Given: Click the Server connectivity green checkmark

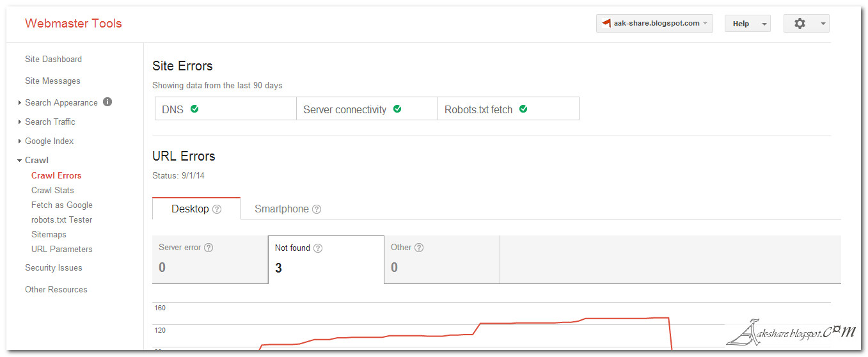Looking at the screenshot, I should [397, 109].
